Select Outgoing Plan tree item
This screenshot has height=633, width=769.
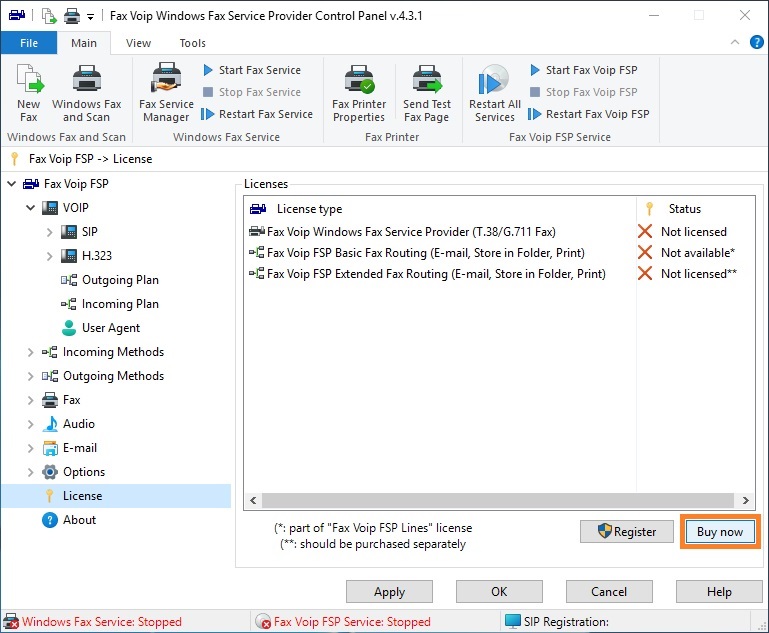coord(110,280)
